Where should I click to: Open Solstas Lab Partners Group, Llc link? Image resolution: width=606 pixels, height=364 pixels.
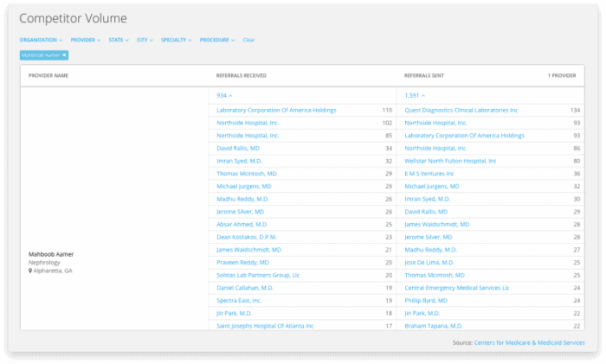[258, 276]
